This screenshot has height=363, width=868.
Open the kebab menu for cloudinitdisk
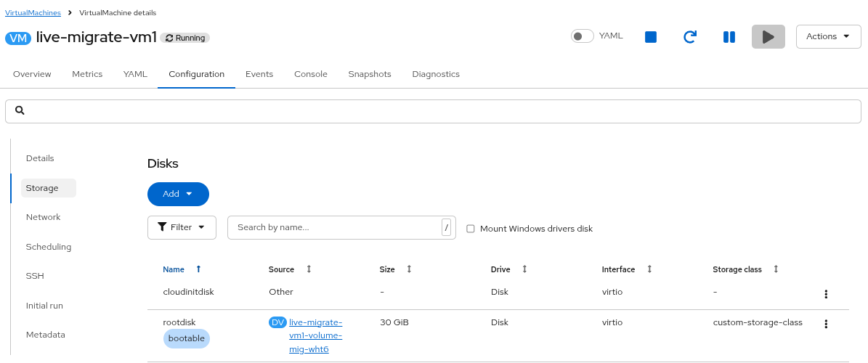point(826,294)
